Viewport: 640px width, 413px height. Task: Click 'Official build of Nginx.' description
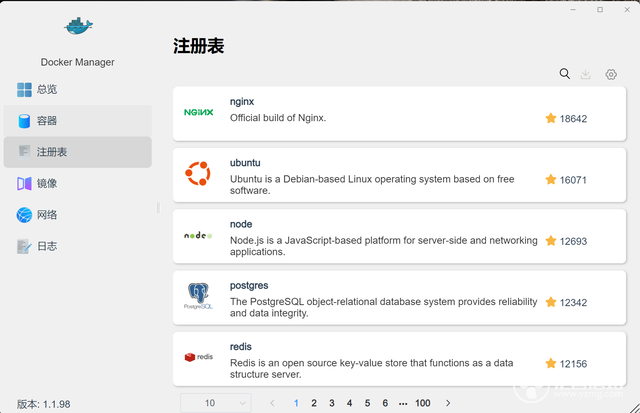[x=278, y=118]
